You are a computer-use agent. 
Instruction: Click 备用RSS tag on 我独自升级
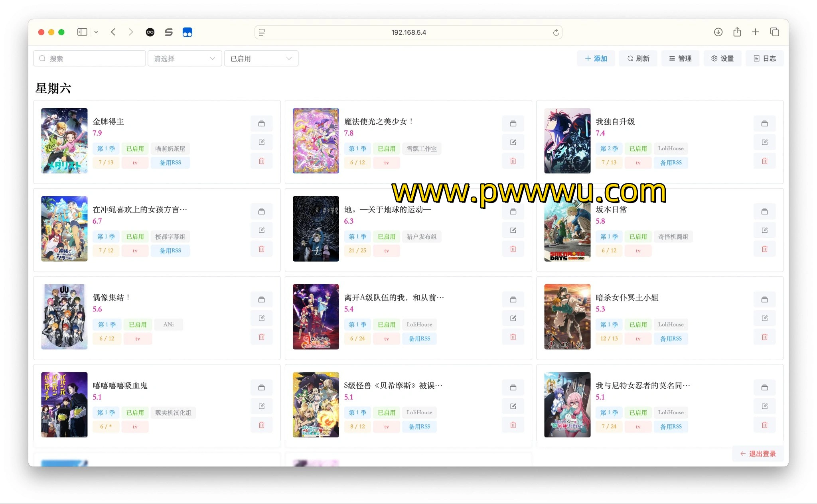tap(671, 163)
